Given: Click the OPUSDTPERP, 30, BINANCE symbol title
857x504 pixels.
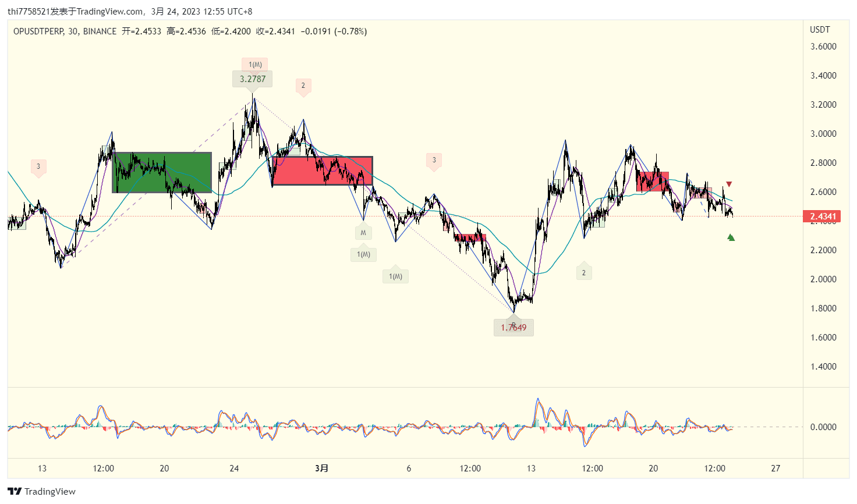Looking at the screenshot, I should tap(65, 31).
